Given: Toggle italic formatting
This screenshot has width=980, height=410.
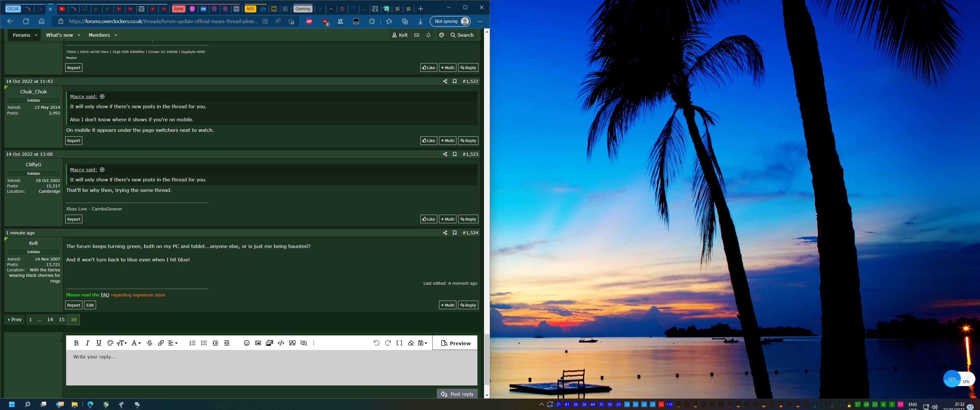Looking at the screenshot, I should click(87, 343).
